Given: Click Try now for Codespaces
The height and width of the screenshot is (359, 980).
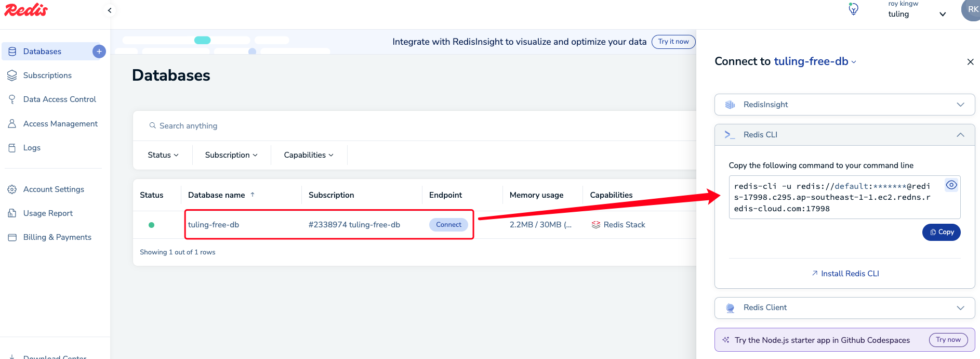Looking at the screenshot, I should [x=948, y=340].
